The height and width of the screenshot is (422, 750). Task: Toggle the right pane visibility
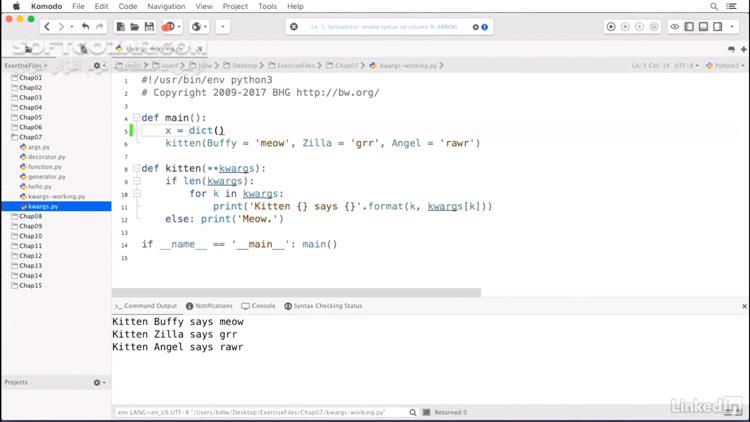(x=718, y=27)
